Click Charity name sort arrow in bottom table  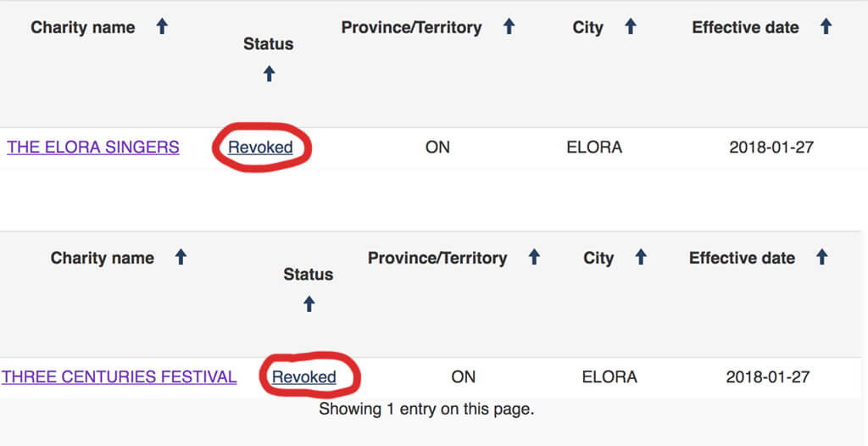pyautogui.click(x=181, y=257)
